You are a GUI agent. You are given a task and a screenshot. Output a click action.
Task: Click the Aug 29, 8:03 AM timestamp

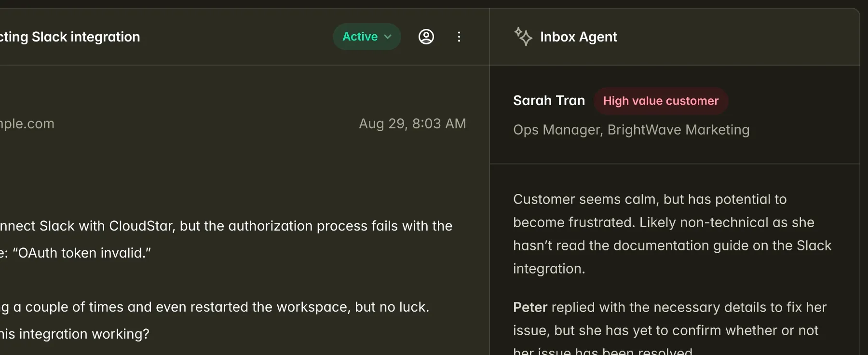[412, 123]
